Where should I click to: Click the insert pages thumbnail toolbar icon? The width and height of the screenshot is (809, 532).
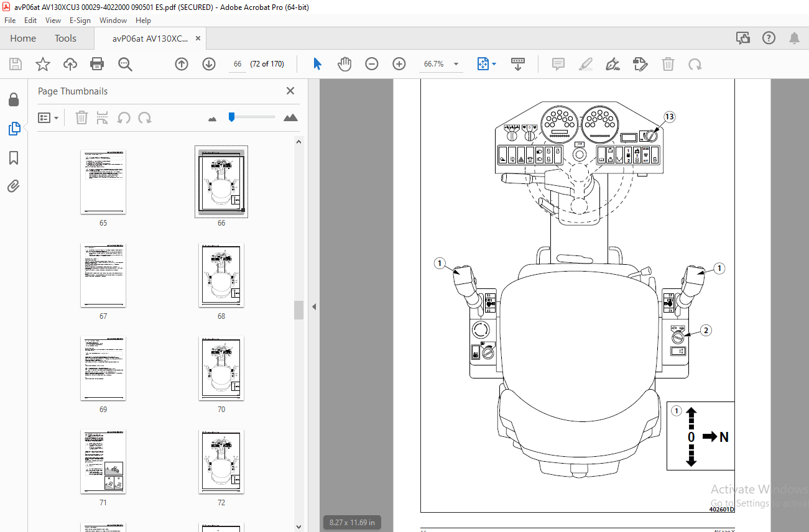click(103, 117)
